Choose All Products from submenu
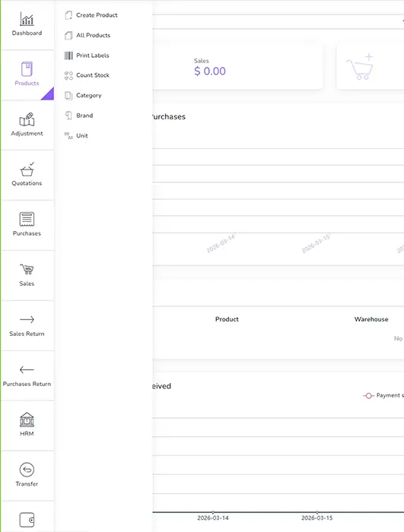 pos(87,35)
